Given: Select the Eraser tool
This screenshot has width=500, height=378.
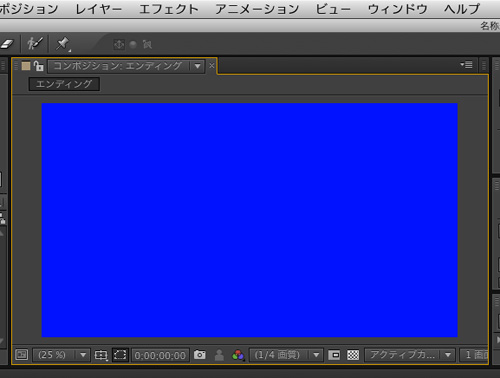Looking at the screenshot, I should (7, 44).
